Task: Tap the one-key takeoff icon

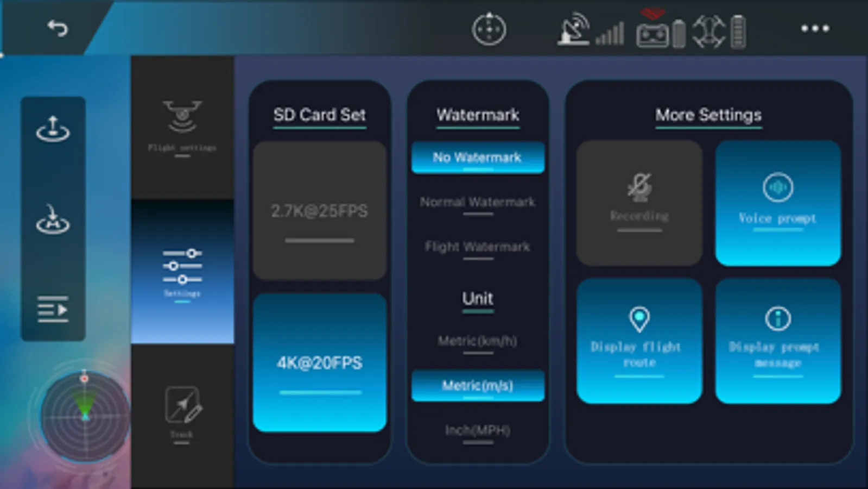Action: click(53, 129)
